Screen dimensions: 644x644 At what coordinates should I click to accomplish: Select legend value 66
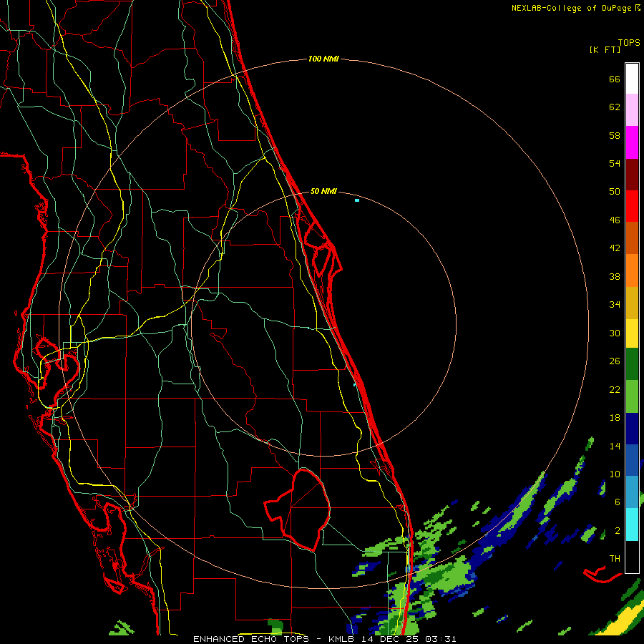click(x=615, y=79)
